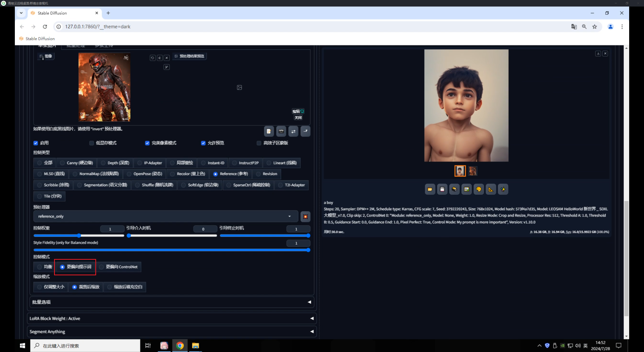Click the Windows Start button
Image resolution: width=644 pixels, height=352 pixels.
[22, 346]
